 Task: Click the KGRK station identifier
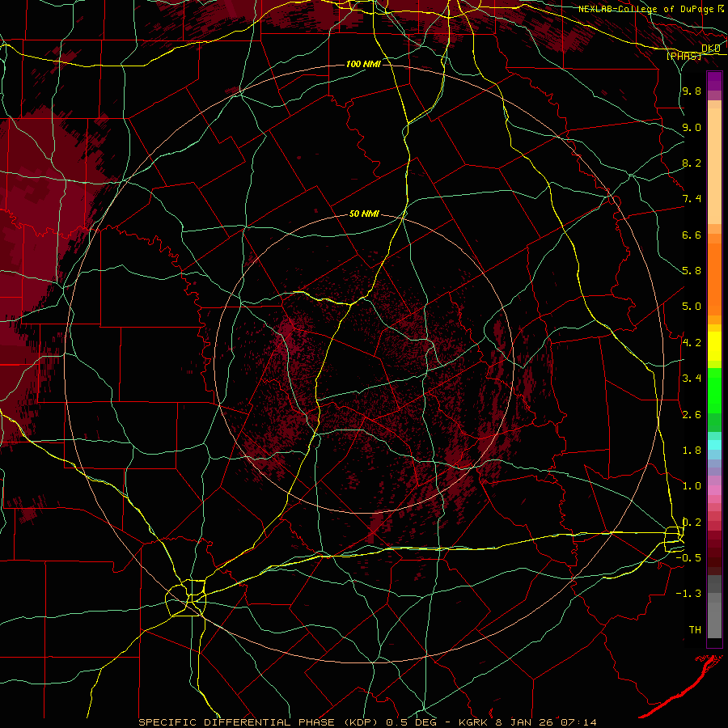coord(473,722)
